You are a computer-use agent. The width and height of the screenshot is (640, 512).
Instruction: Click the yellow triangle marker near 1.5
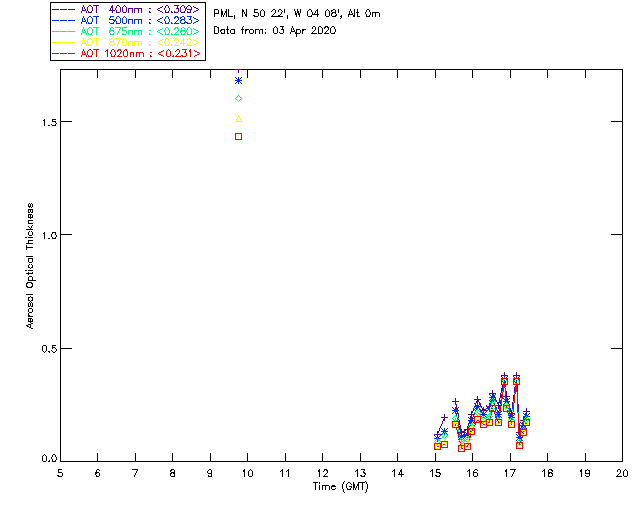pos(238,119)
